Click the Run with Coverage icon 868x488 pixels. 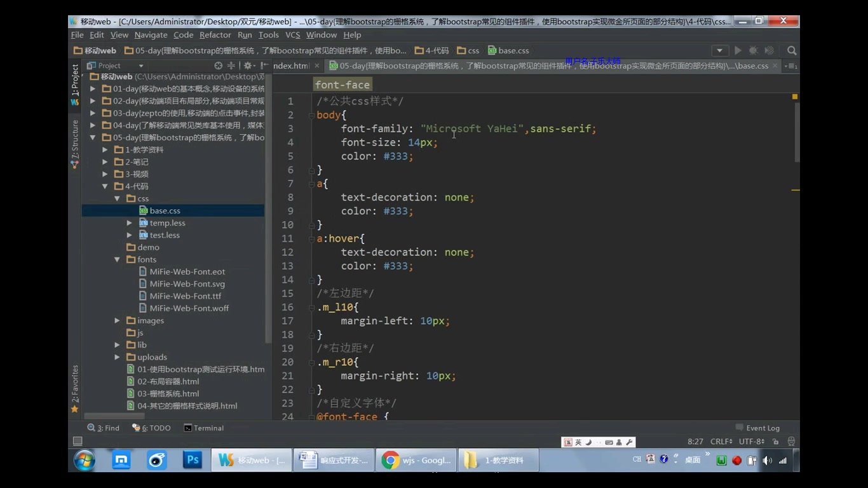(769, 50)
